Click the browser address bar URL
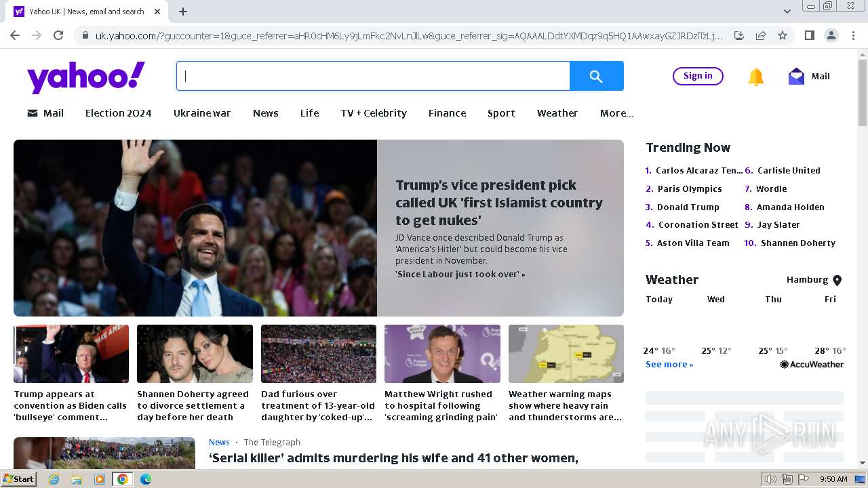868x488 pixels. coord(409,35)
